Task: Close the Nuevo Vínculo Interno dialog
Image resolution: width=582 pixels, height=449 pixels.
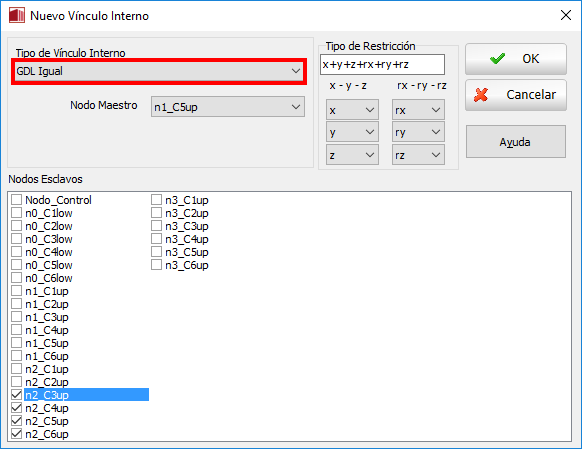Action: (x=565, y=15)
